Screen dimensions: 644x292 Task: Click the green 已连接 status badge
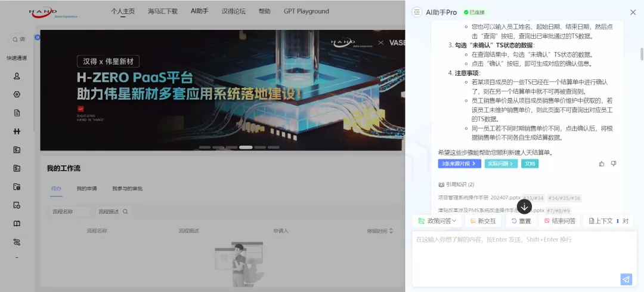point(474,13)
